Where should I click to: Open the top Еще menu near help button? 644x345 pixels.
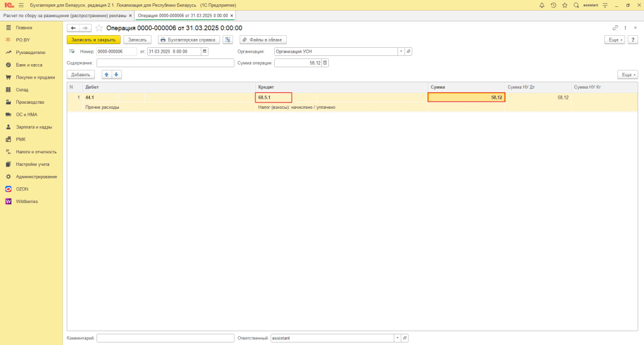click(616, 40)
